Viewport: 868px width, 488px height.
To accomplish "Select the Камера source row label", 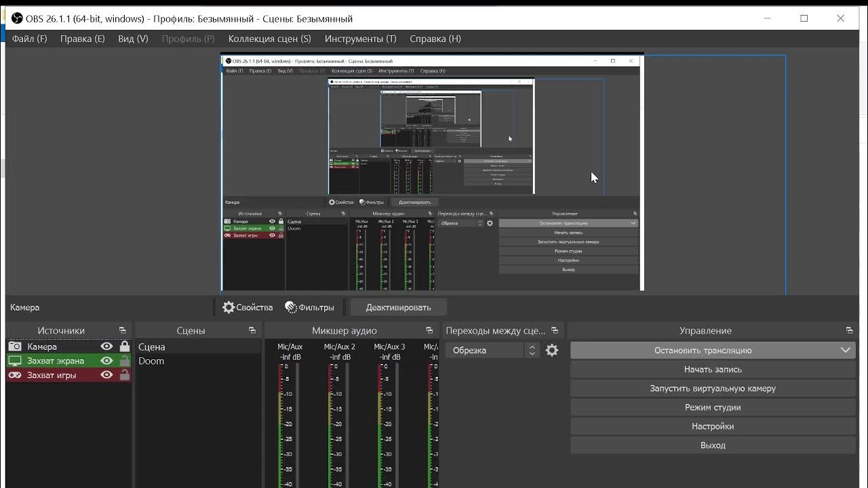I will tap(42, 346).
